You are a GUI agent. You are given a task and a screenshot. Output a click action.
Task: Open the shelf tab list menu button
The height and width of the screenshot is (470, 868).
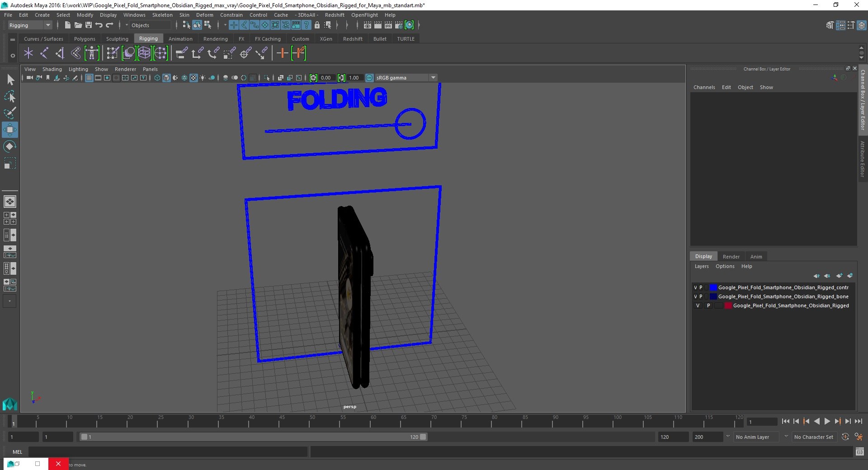[13, 40]
